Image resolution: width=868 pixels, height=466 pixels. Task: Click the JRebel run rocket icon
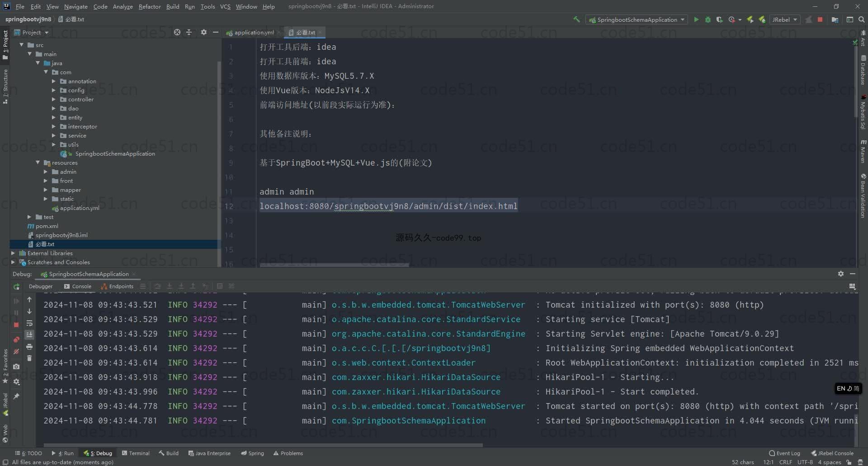tap(750, 19)
